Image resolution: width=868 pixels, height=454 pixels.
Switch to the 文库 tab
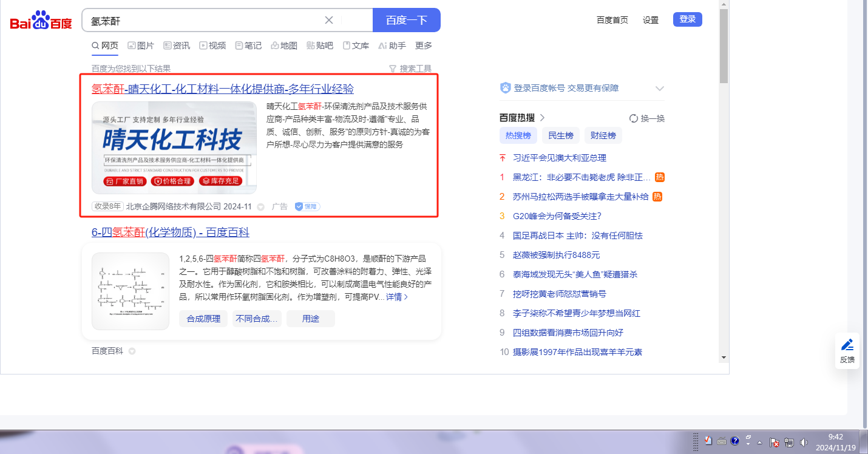(x=356, y=46)
